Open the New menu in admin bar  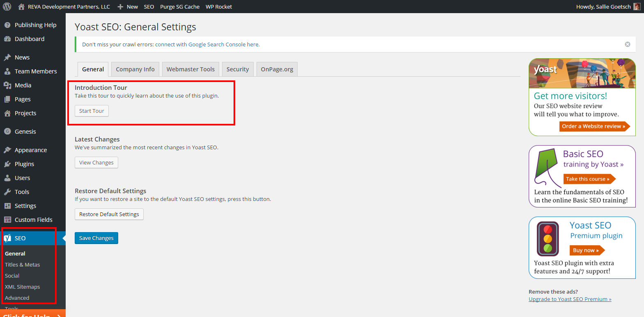[x=128, y=7]
